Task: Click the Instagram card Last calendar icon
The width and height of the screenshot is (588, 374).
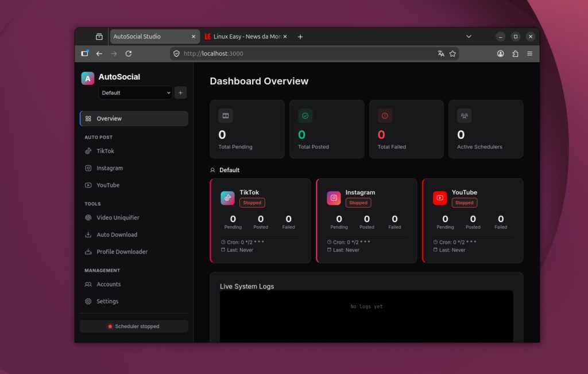Action: pyautogui.click(x=329, y=250)
